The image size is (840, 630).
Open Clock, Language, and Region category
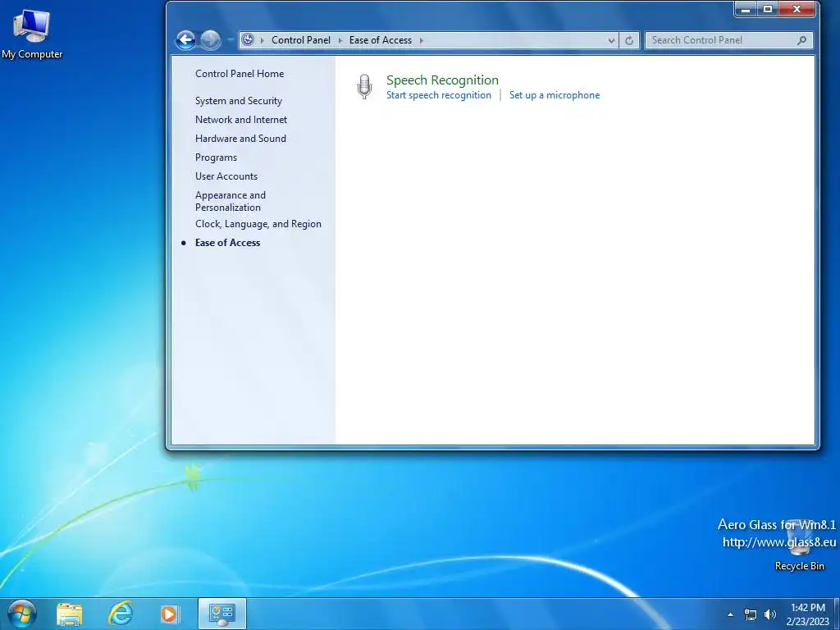click(x=258, y=224)
